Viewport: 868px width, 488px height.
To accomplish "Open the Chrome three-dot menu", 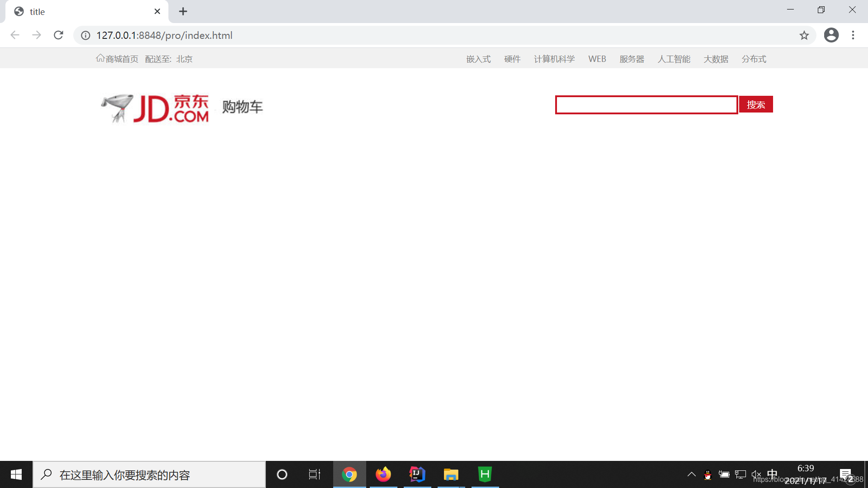I will tap(853, 35).
